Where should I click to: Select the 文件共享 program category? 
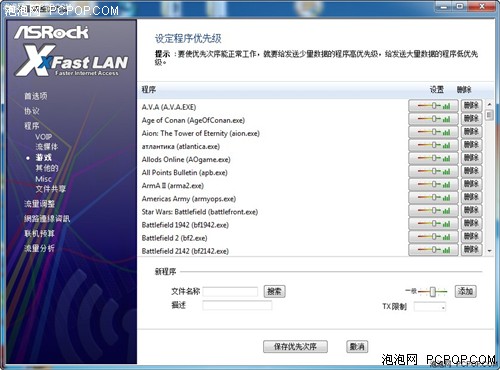[x=51, y=189]
